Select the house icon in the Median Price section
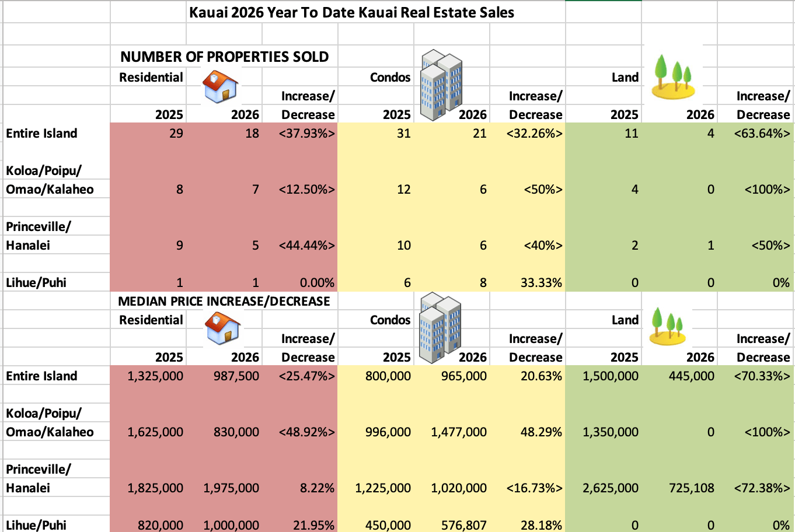Screen dimensions: 795x532 (222, 329)
